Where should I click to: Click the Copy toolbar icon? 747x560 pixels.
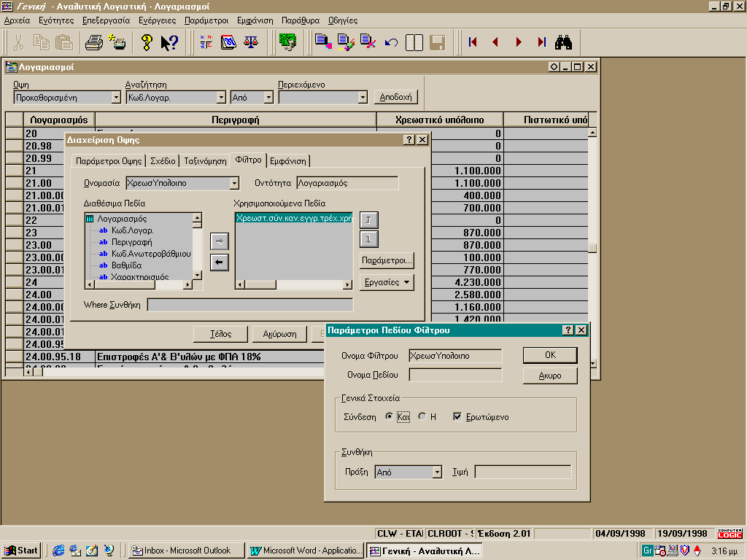click(x=42, y=43)
